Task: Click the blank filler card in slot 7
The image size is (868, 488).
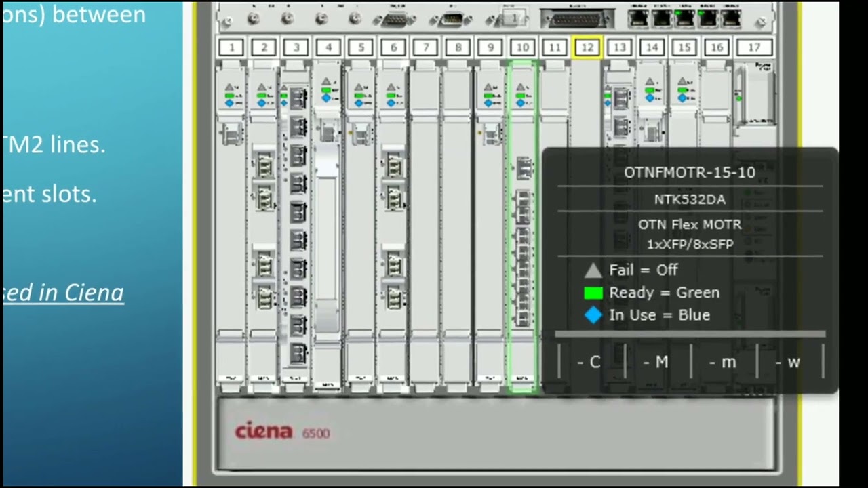Action: (x=425, y=226)
